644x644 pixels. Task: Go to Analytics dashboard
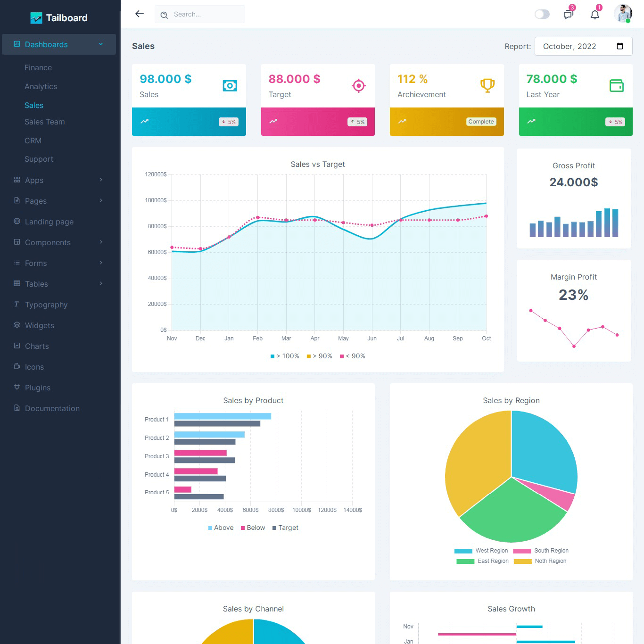pyautogui.click(x=41, y=86)
